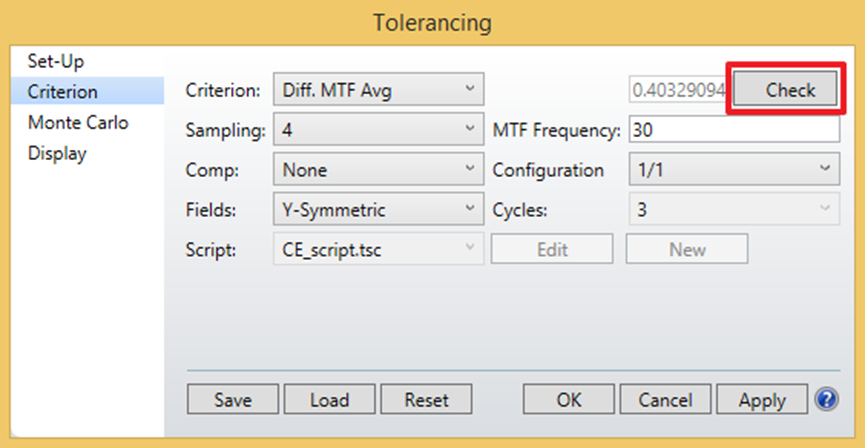Select Criterion in the sidebar
This screenshot has width=865, height=448.
[63, 92]
